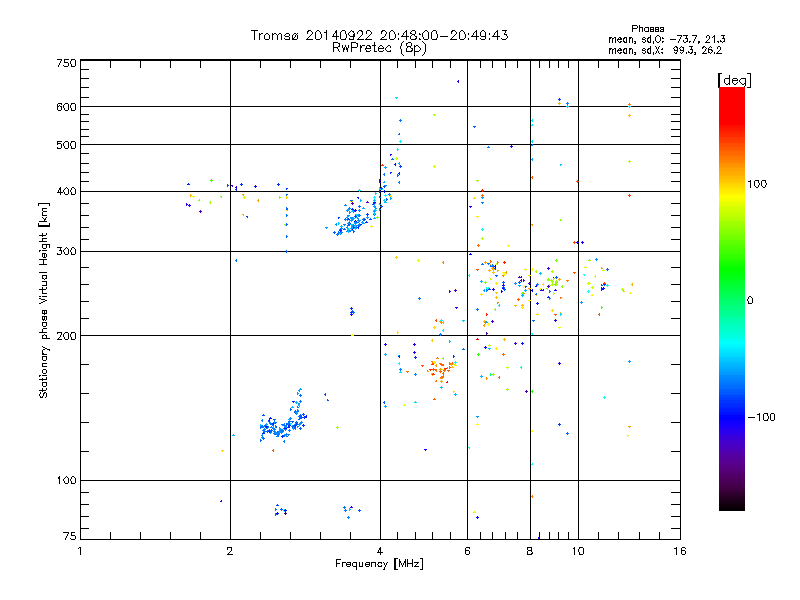Click the y-axis label 'Stationary phase Virtual Height [km]'
The image size is (800, 600).
click(43, 300)
